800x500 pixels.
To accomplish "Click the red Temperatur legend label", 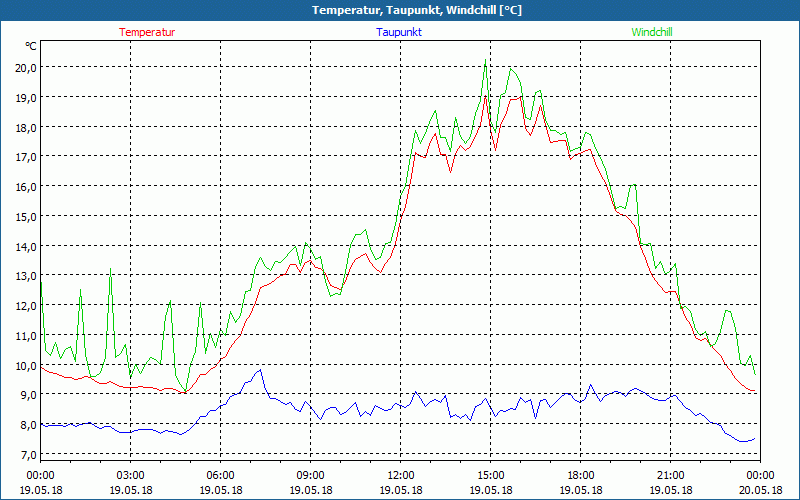I will [x=147, y=32].
